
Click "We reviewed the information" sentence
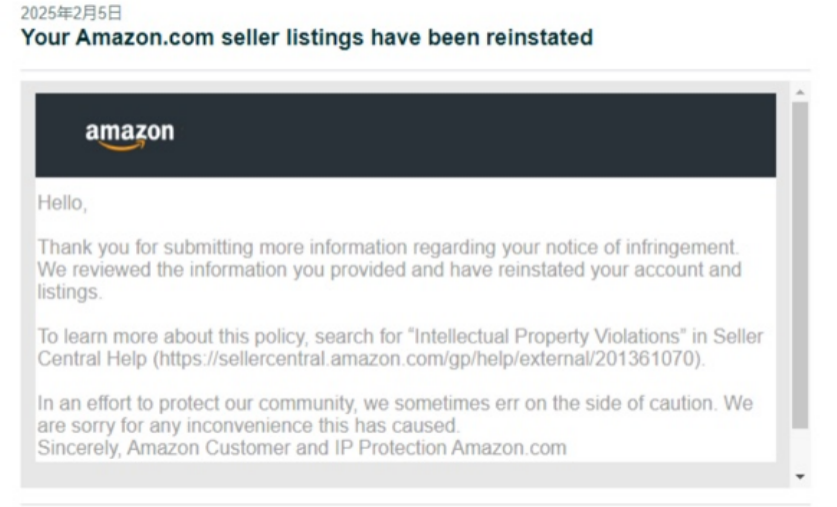[389, 270]
